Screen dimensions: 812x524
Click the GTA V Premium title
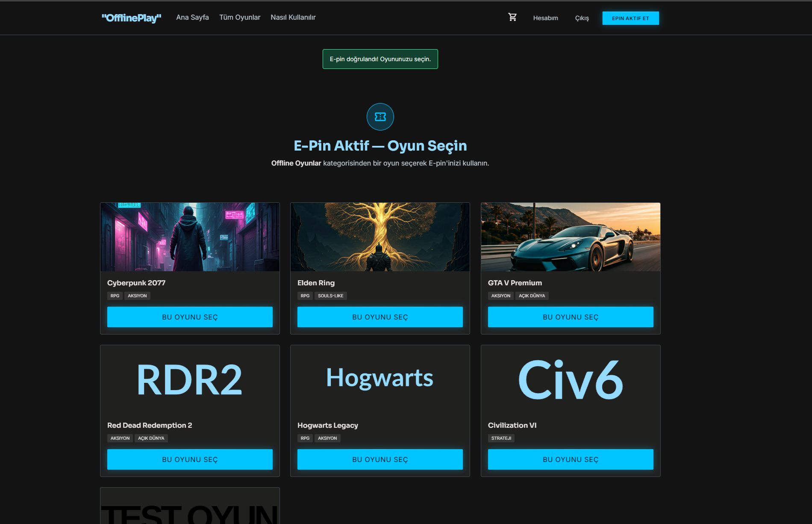point(515,283)
